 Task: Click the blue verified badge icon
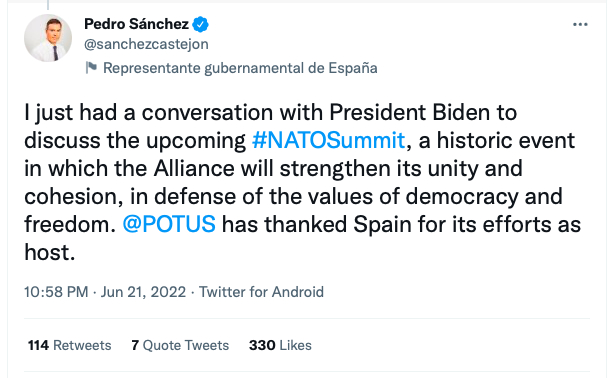point(201,24)
